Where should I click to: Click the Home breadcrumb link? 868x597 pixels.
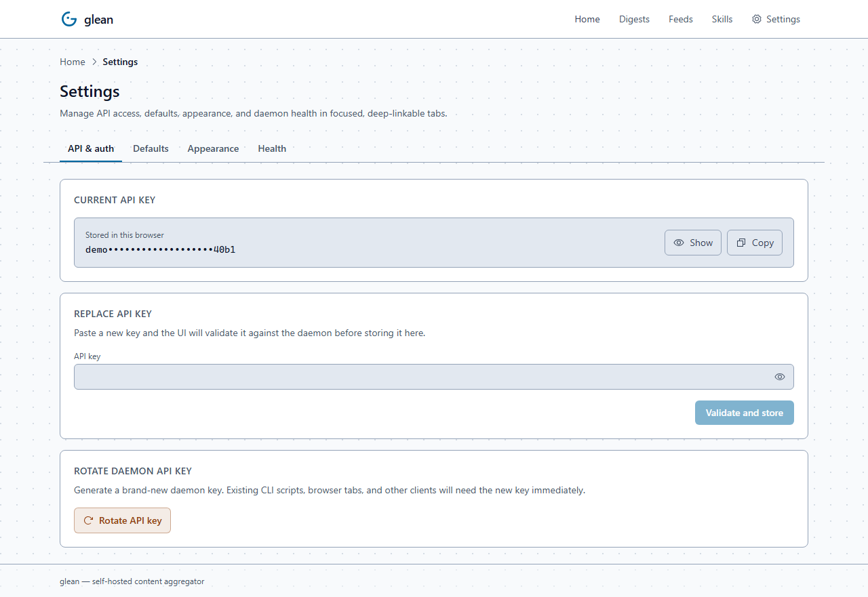click(x=73, y=62)
